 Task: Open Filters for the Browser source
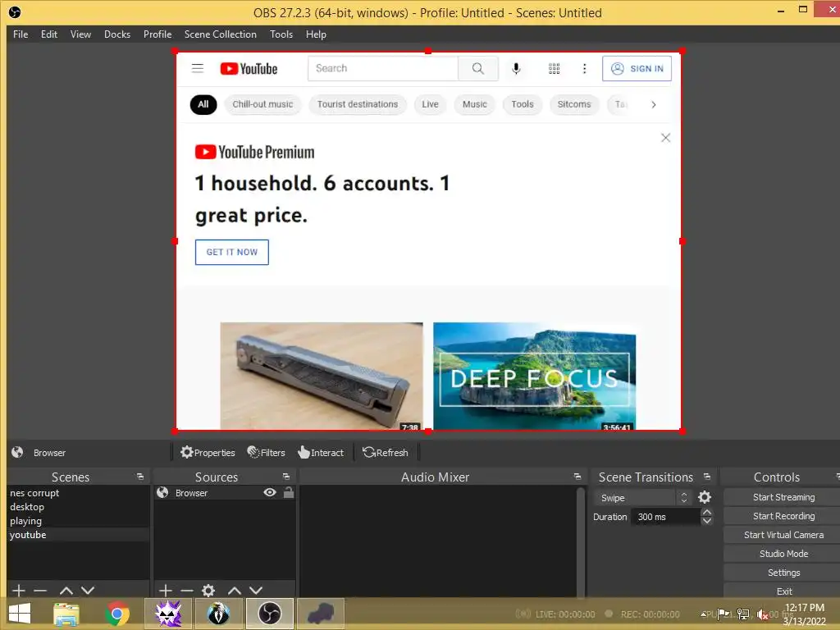tap(267, 453)
